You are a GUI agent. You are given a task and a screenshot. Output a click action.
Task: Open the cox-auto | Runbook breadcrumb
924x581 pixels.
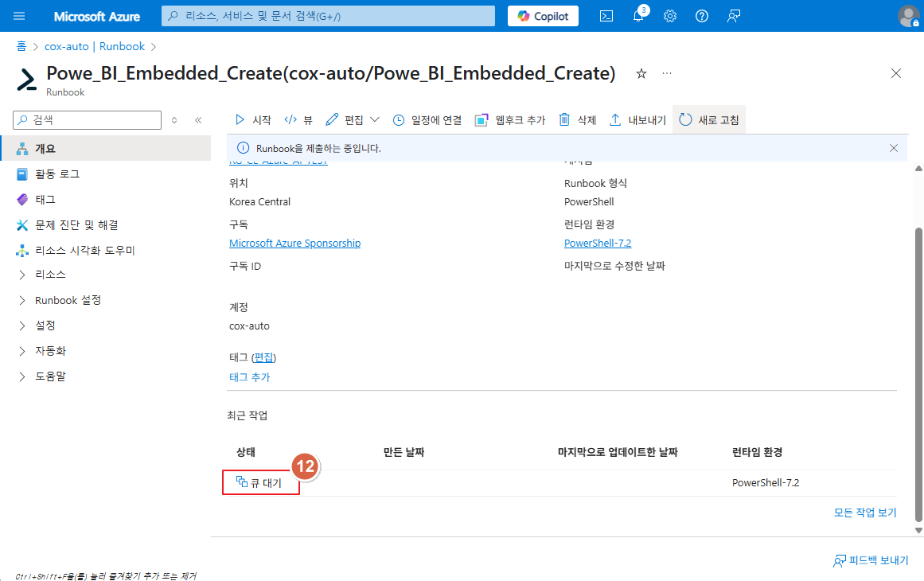[x=95, y=46]
